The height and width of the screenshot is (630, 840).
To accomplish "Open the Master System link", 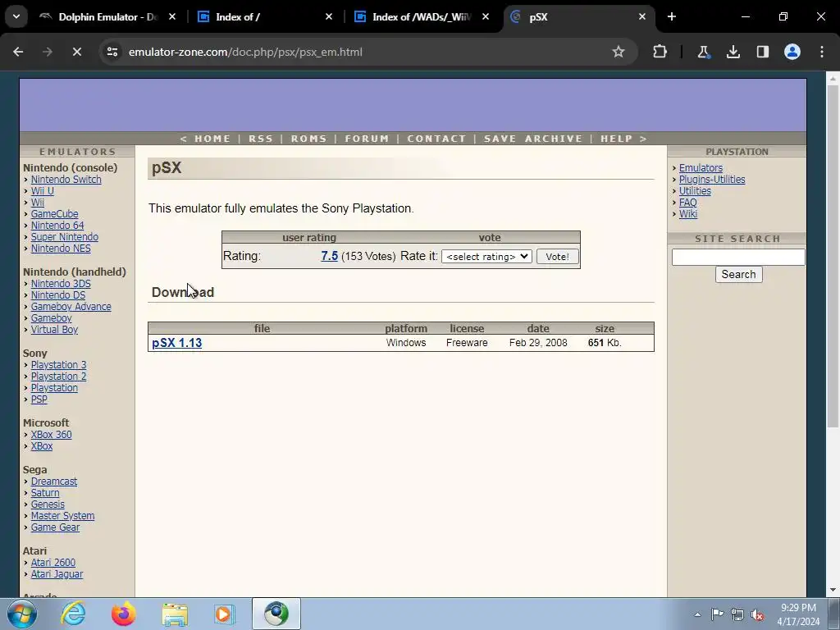I will point(62,516).
